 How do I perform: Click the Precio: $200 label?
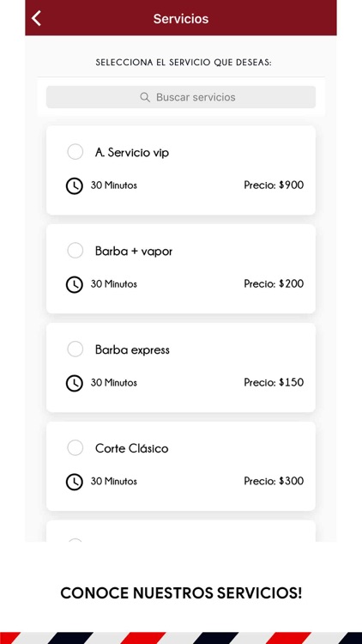click(274, 283)
